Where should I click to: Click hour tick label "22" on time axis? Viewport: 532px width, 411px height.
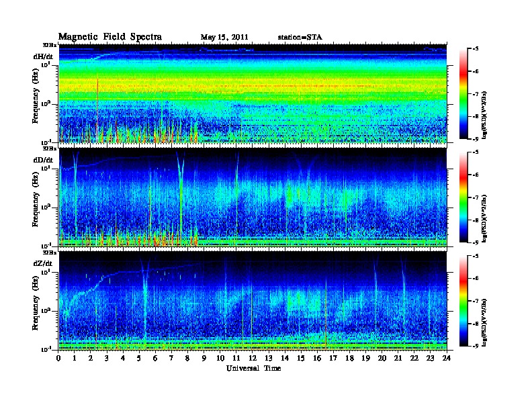(x=414, y=358)
